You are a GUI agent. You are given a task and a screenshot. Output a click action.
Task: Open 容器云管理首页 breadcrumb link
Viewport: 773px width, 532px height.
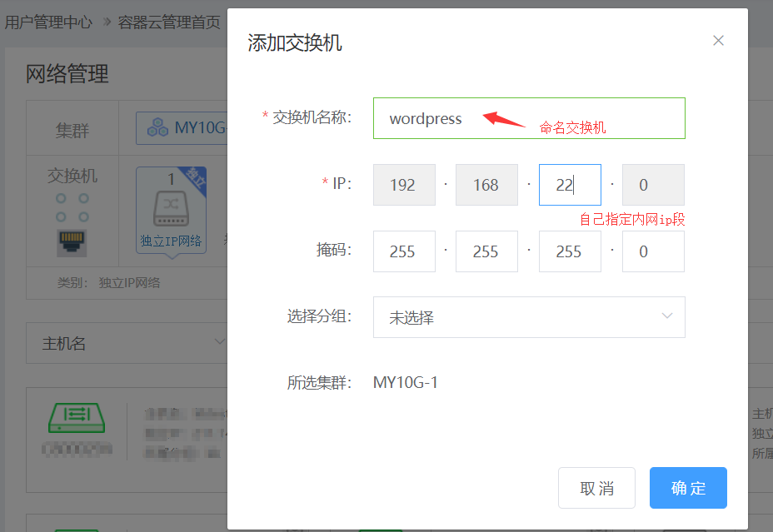coord(169,22)
